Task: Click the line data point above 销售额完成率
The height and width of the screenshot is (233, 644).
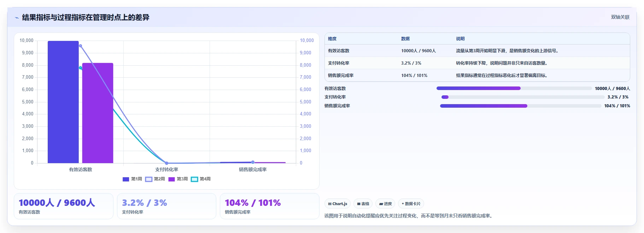Action: pos(253,162)
